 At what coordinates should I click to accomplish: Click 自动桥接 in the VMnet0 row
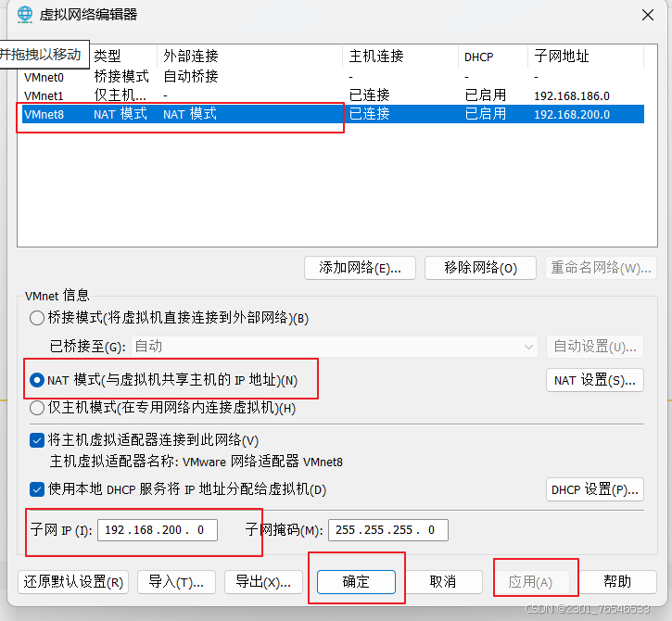pyautogui.click(x=191, y=77)
